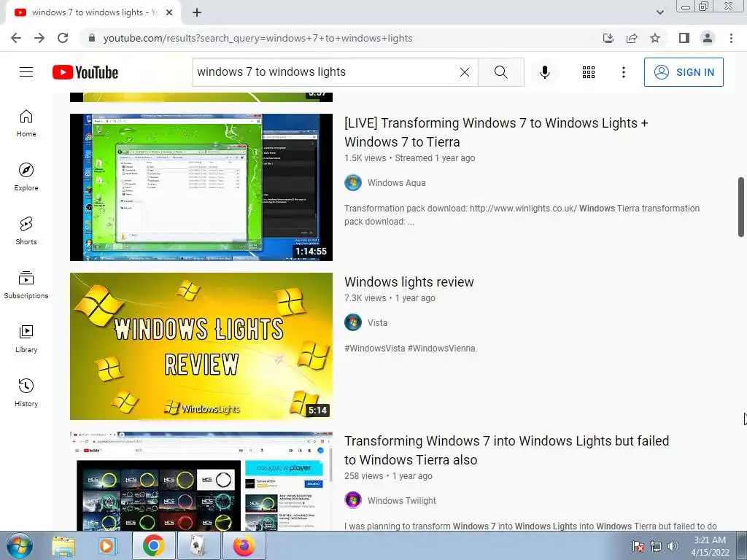
Task: Go back with the browser back arrow
Action: coord(16,38)
